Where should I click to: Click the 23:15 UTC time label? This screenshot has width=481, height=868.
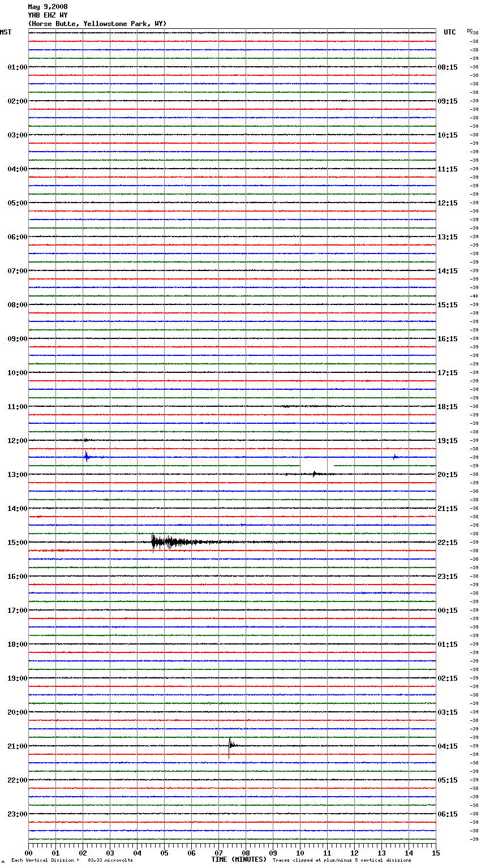(448, 577)
